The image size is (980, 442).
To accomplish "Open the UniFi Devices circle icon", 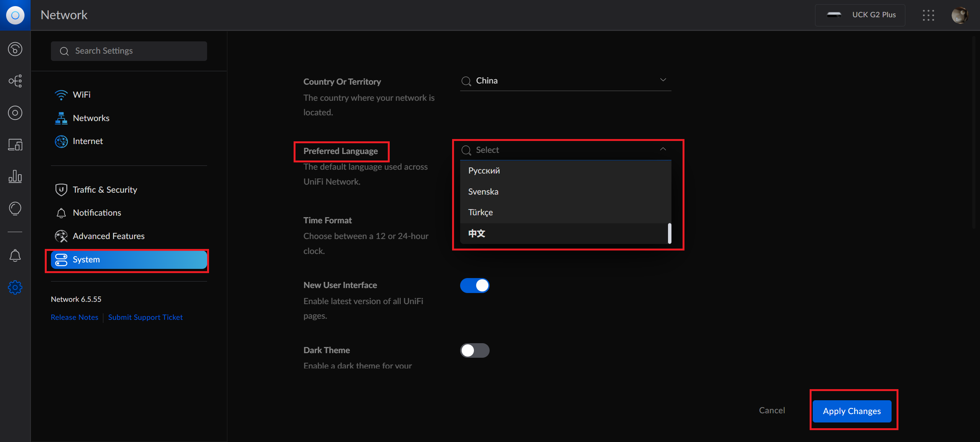I will click(x=15, y=113).
